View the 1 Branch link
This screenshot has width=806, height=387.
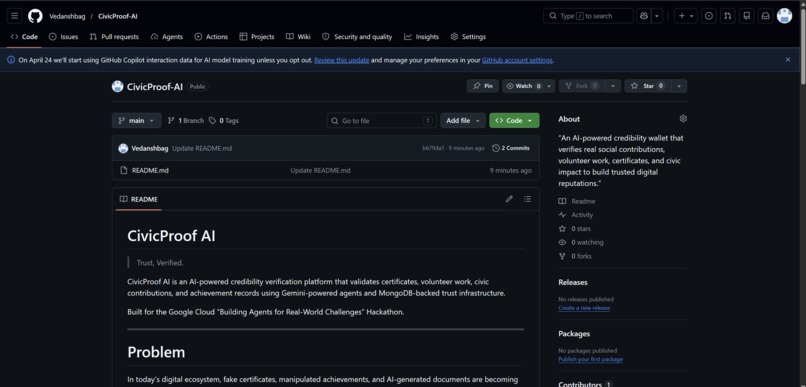[186, 121]
